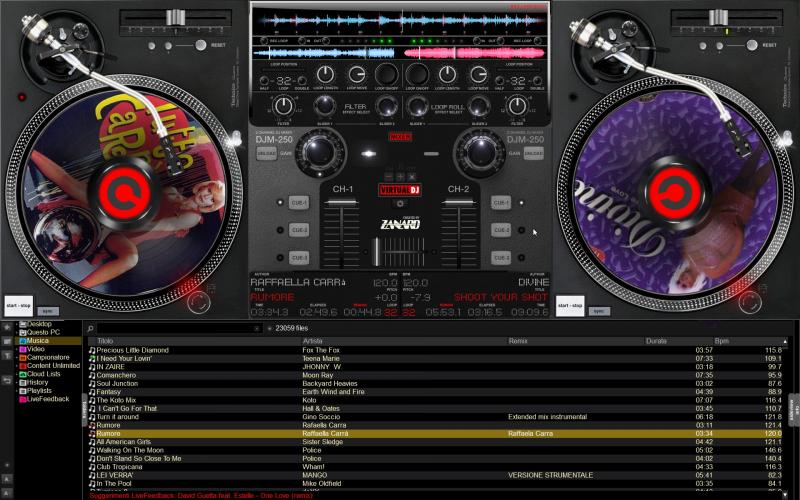Image resolution: width=800 pixels, height=500 pixels.
Task: Click left deck LOOP MOVE knob
Action: click(357, 75)
